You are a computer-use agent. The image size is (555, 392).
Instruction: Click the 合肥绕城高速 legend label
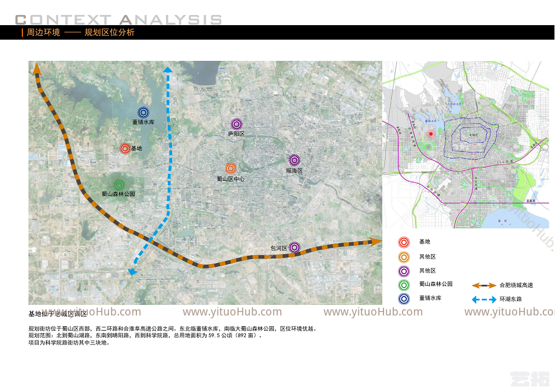[516, 285]
